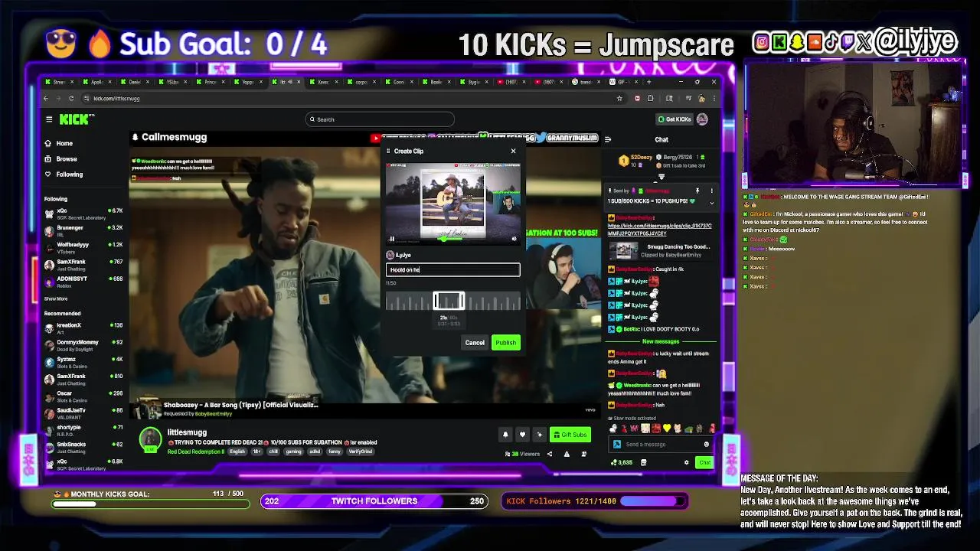This screenshot has width=980, height=551.
Task: Open the browser Extensions icon
Action: coord(650,98)
